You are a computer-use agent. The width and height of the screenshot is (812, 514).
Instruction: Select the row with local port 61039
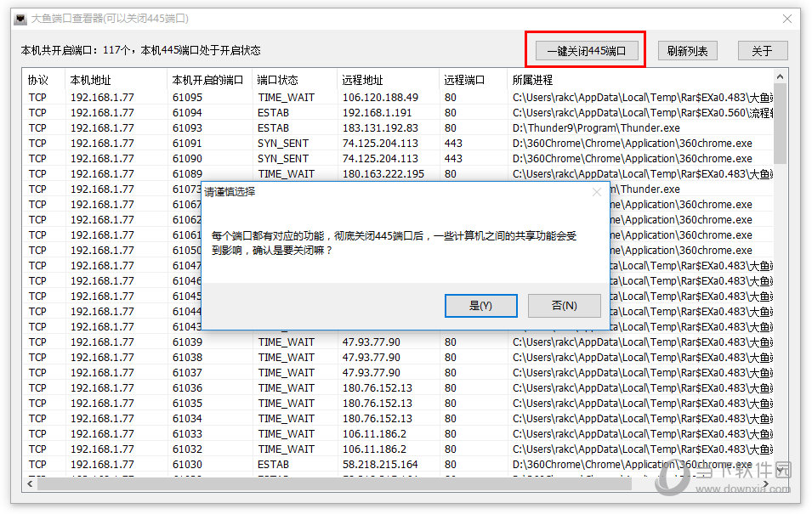pyautogui.click(x=398, y=342)
